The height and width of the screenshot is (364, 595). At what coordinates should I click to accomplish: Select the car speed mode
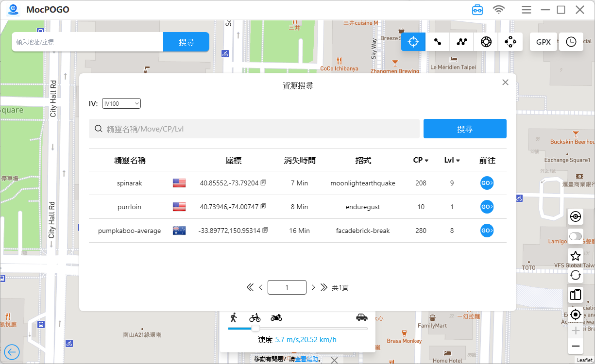[361, 317]
